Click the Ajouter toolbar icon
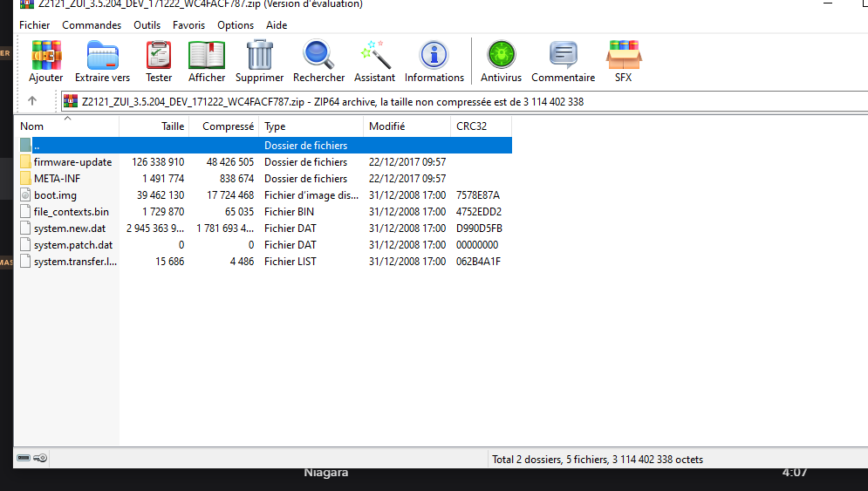This screenshot has height=491, width=868. [x=46, y=55]
